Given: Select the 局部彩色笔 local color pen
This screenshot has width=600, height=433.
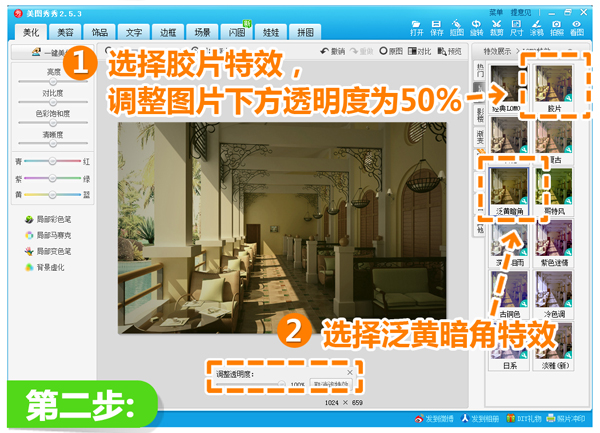Looking at the screenshot, I should click(x=48, y=219).
